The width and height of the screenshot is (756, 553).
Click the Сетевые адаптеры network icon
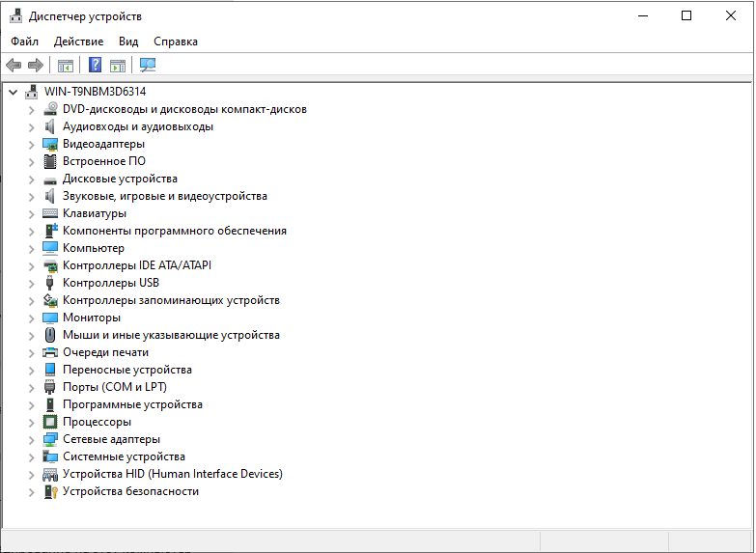pyautogui.click(x=50, y=439)
